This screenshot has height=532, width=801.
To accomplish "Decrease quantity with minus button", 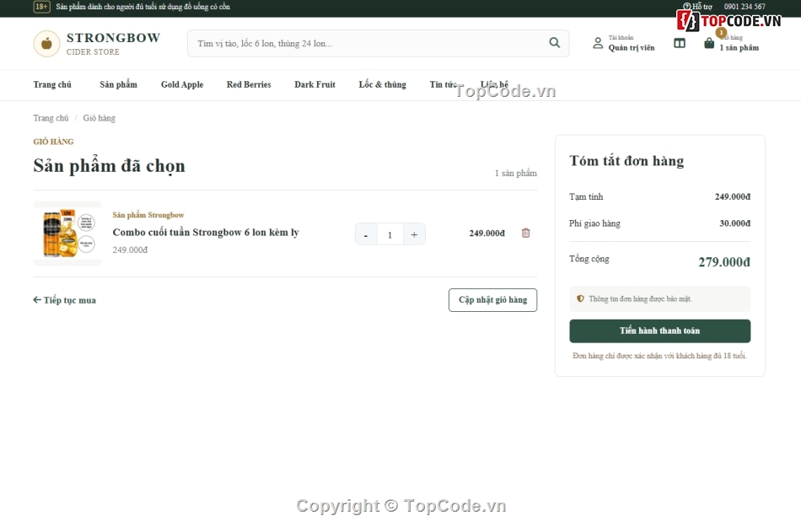I will (x=366, y=234).
